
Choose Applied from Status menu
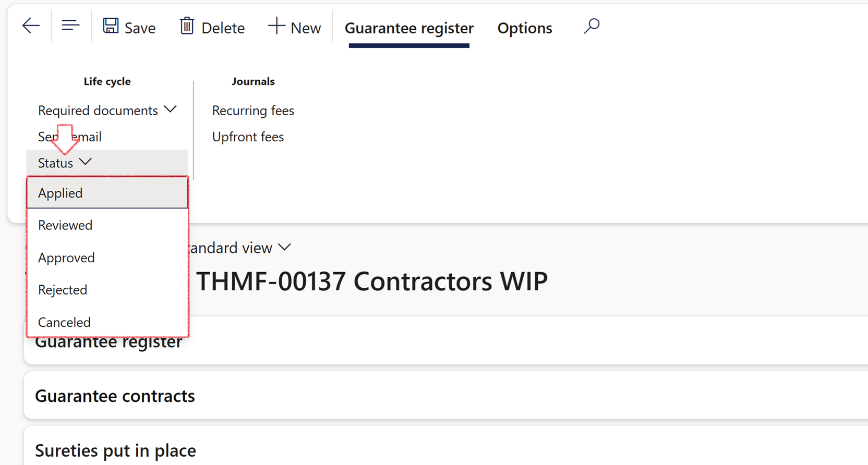(x=61, y=193)
